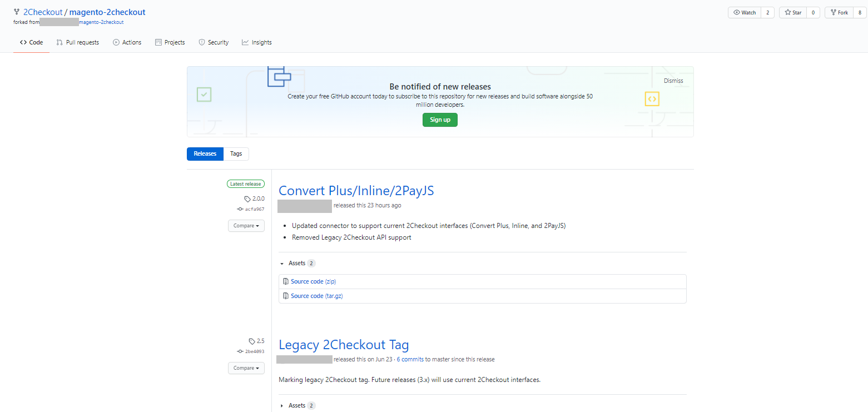Open Compare dropdown for release 2.5

246,368
